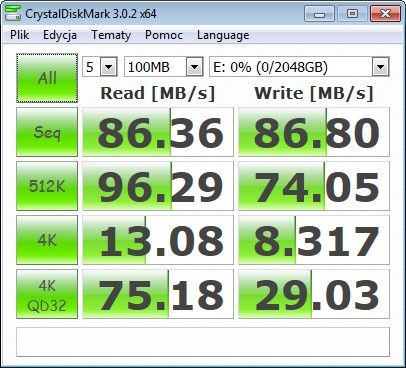Open the Language menu

(x=223, y=35)
